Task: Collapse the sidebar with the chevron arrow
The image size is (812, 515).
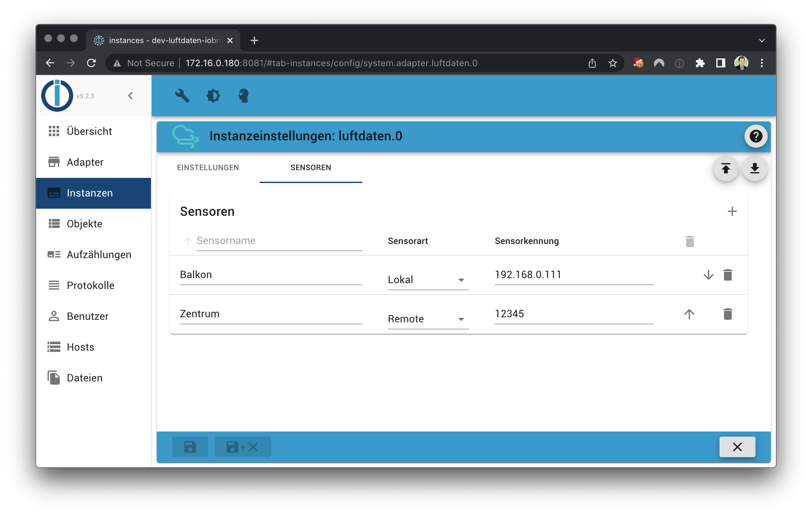Action: point(130,96)
